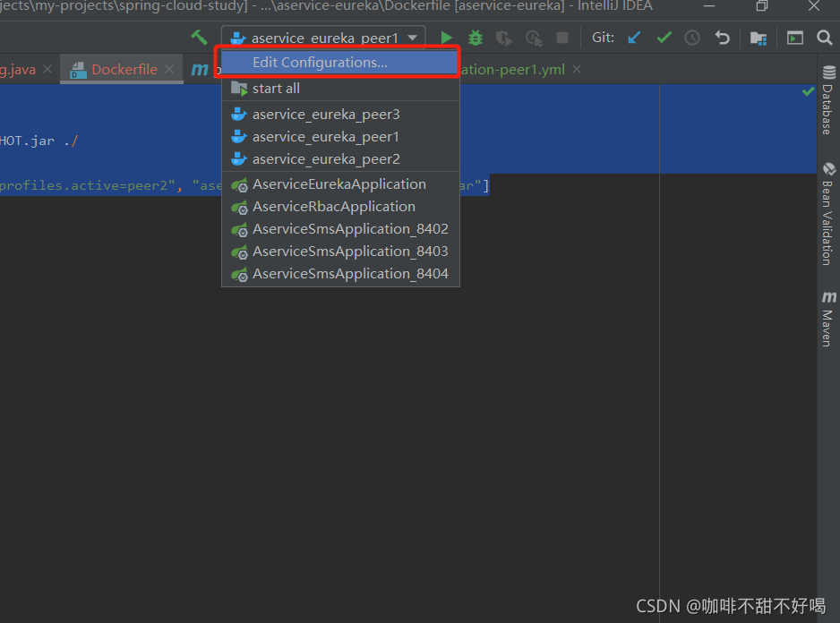Close the Dockerfile tab

click(169, 69)
